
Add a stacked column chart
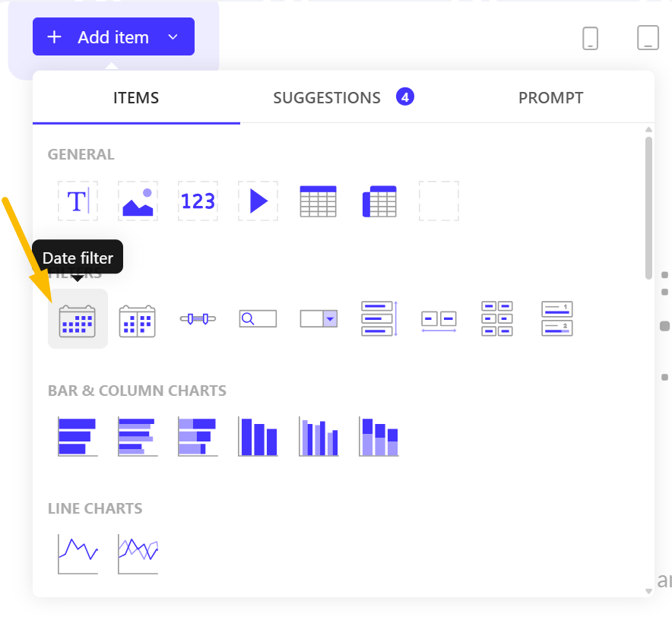[379, 437]
